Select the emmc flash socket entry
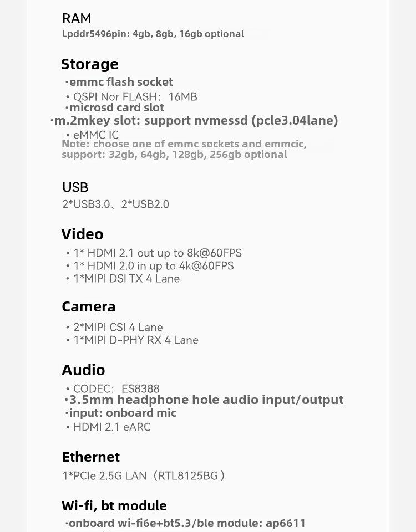The height and width of the screenshot is (532, 416). point(120,83)
